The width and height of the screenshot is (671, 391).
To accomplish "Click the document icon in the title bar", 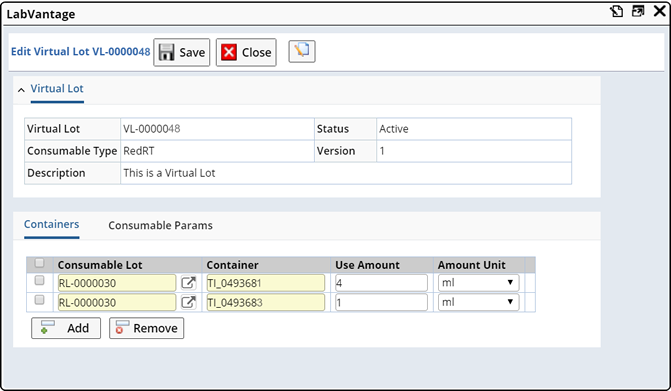I will [617, 11].
